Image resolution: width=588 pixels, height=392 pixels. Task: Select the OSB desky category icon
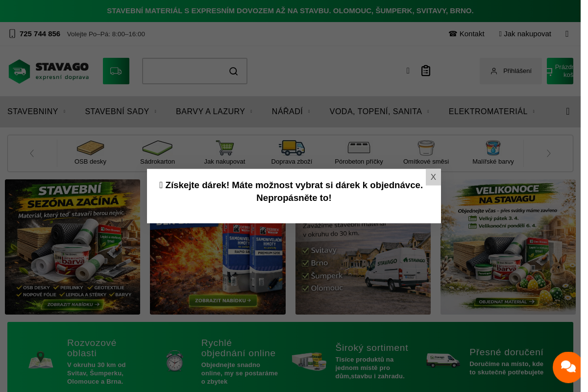(90, 148)
